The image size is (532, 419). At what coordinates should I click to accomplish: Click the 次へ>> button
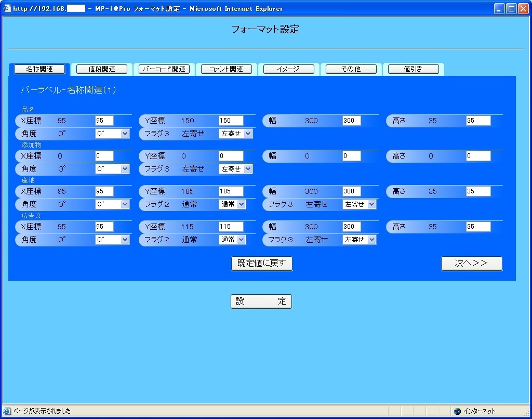click(x=471, y=264)
